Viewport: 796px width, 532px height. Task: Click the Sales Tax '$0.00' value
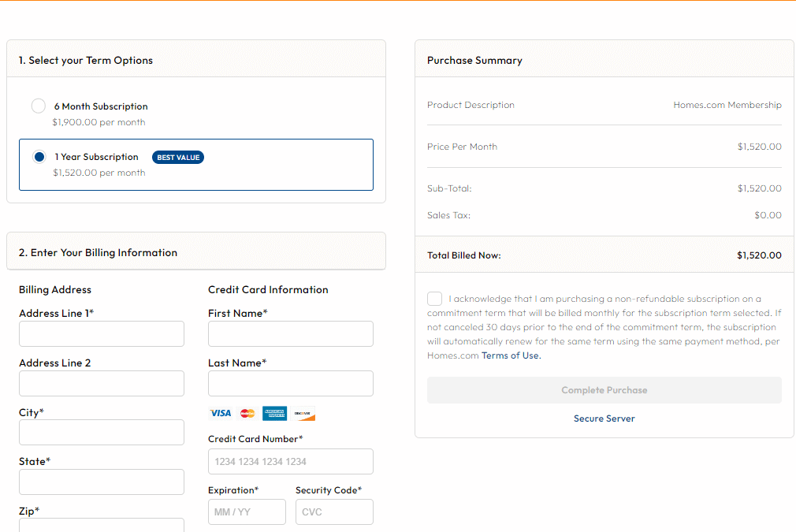pos(768,214)
